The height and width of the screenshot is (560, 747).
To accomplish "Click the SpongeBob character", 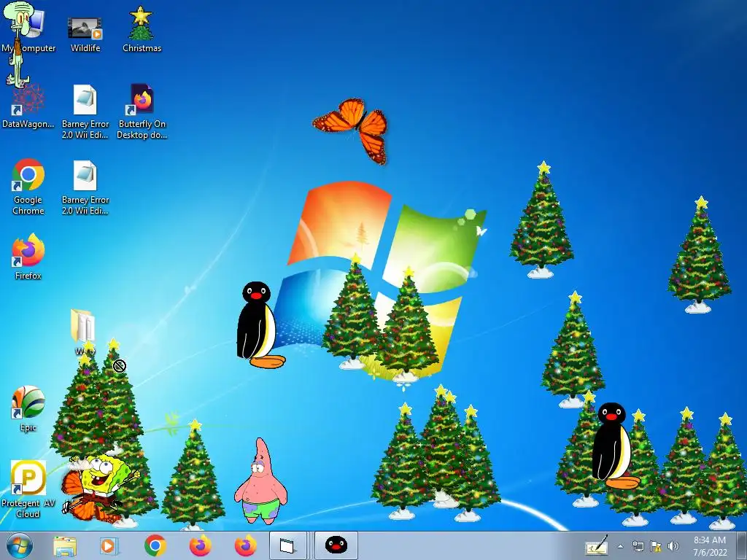I will tap(101, 482).
